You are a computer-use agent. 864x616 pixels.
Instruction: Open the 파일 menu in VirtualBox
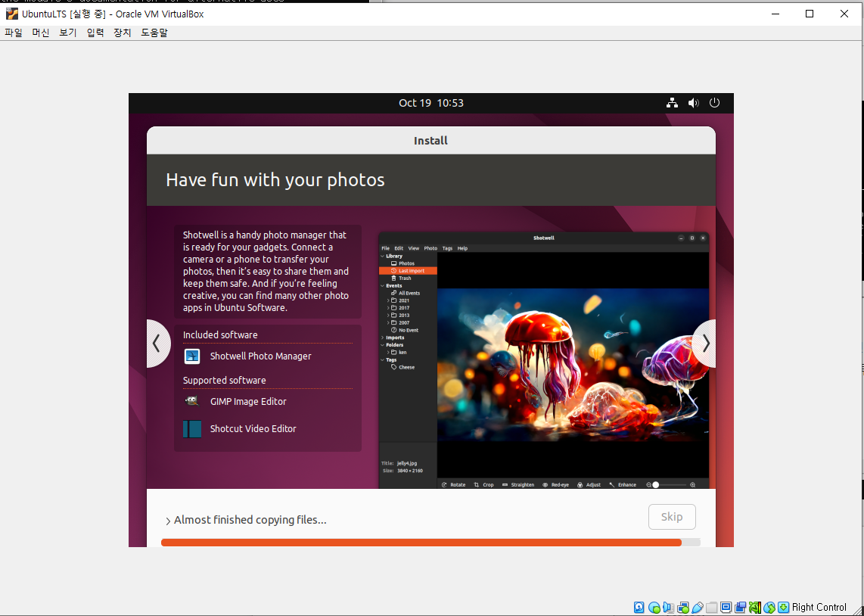tap(13, 33)
